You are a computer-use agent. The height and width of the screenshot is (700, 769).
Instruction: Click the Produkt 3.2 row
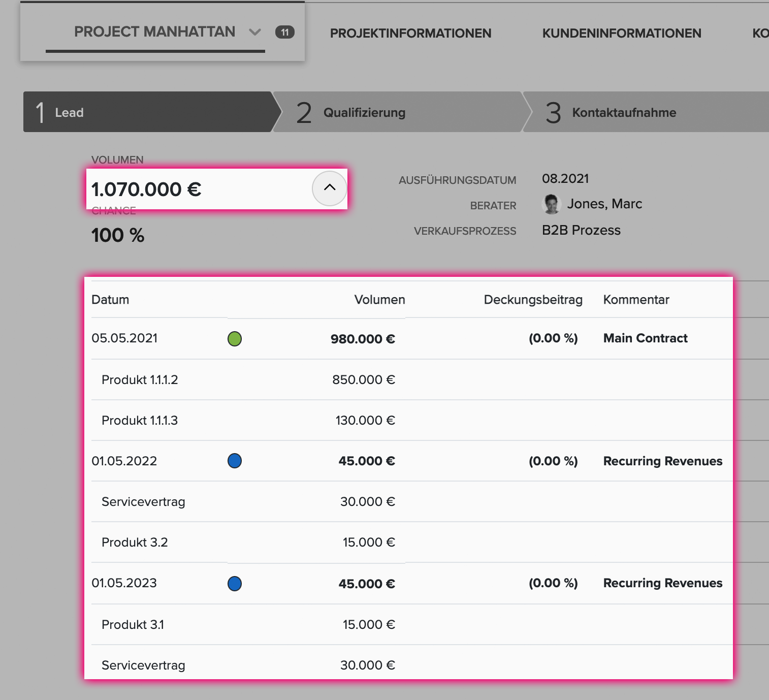412,542
